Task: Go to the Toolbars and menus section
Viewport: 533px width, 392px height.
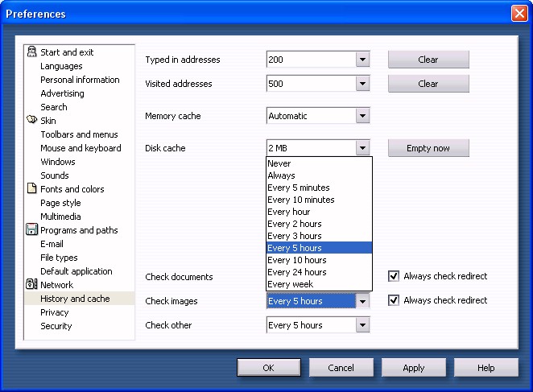Action: pyautogui.click(x=79, y=134)
